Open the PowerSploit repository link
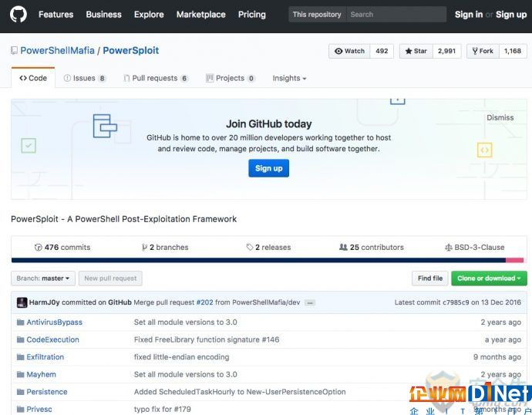This screenshot has width=532, height=415. click(130, 51)
